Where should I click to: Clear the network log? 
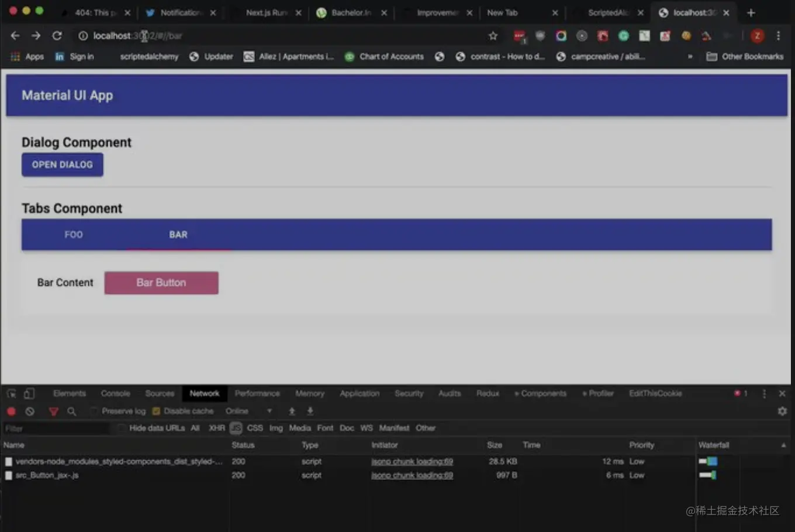[30, 411]
